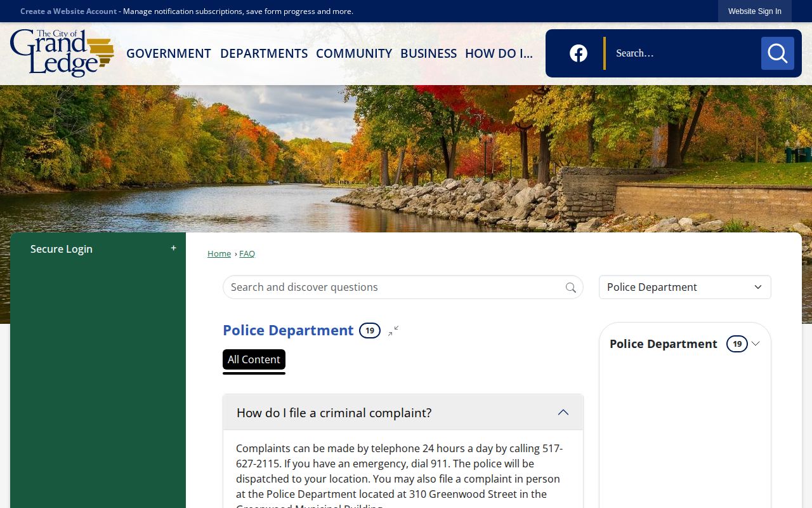This screenshot has width=812, height=508.
Task: Click the question title How do I file a criminal complaint
Action: coord(334,413)
